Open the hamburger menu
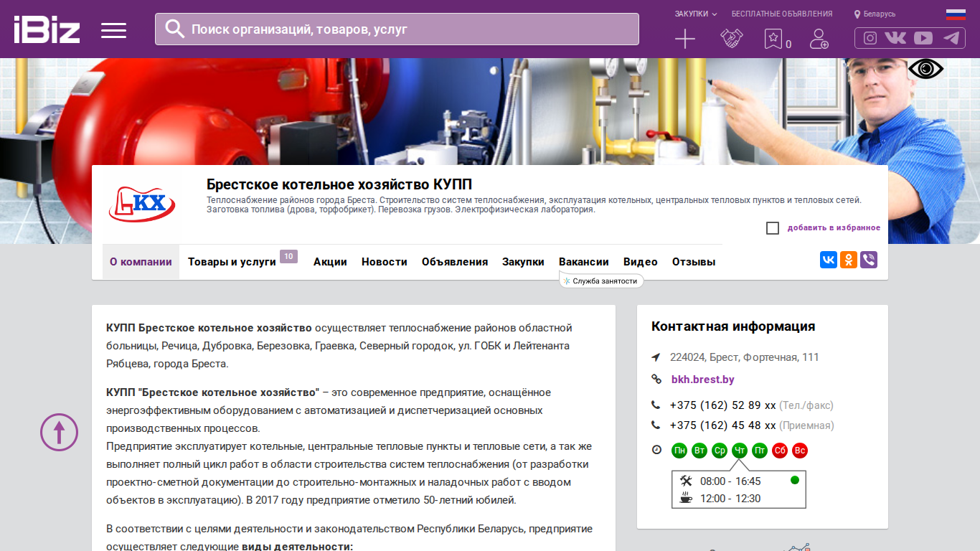This screenshot has width=980, height=551. (113, 30)
